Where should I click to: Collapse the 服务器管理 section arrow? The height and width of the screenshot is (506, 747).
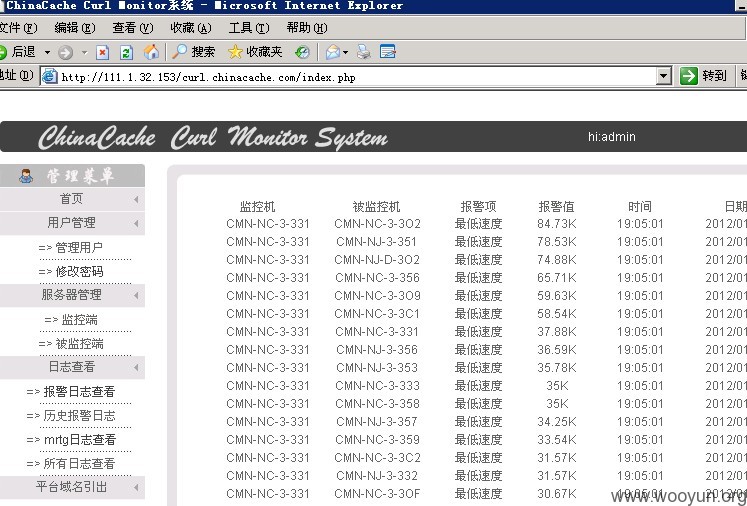pos(136,295)
